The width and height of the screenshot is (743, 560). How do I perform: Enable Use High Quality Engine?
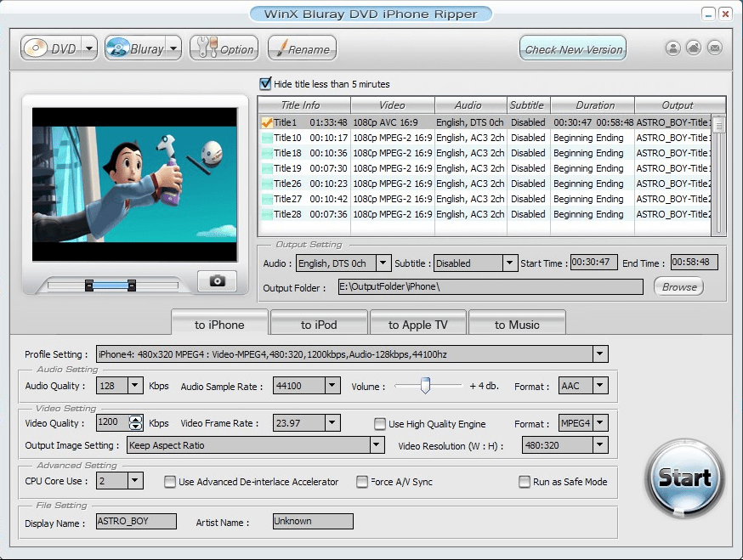[x=380, y=424]
